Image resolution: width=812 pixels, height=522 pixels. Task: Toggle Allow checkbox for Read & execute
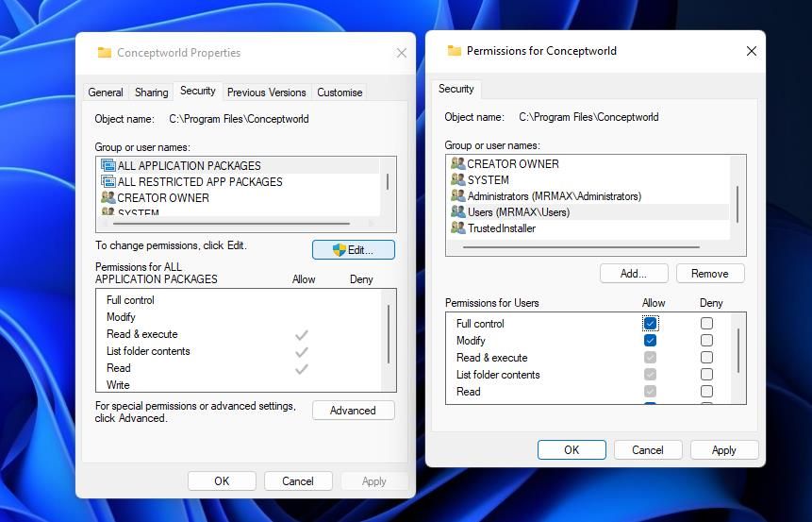[650, 358]
